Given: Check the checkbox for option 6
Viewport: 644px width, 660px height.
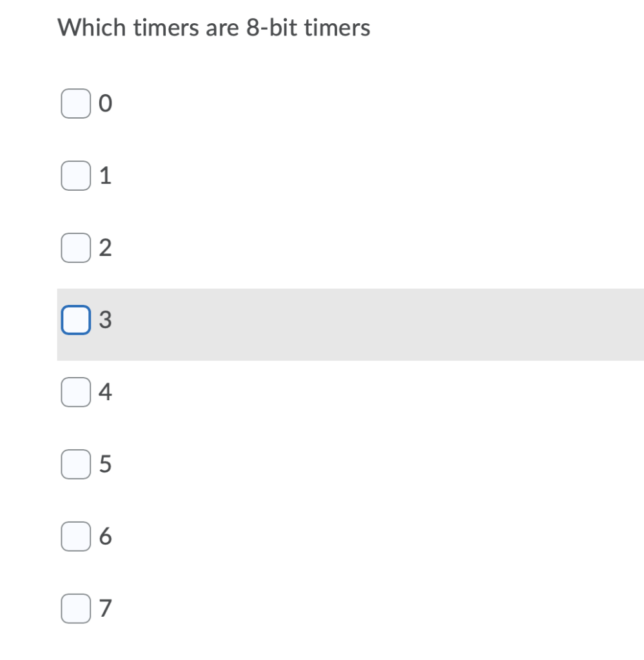Looking at the screenshot, I should [75, 536].
